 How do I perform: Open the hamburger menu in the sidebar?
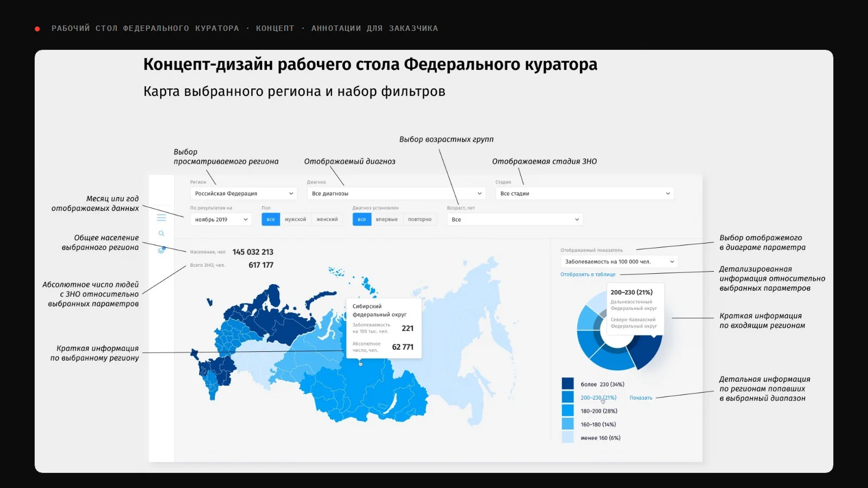tap(161, 217)
